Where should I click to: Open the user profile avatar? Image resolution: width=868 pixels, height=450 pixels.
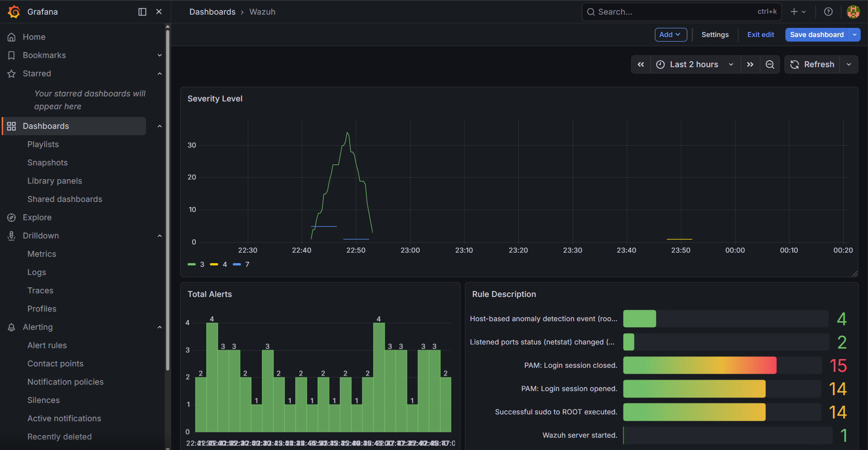click(853, 12)
